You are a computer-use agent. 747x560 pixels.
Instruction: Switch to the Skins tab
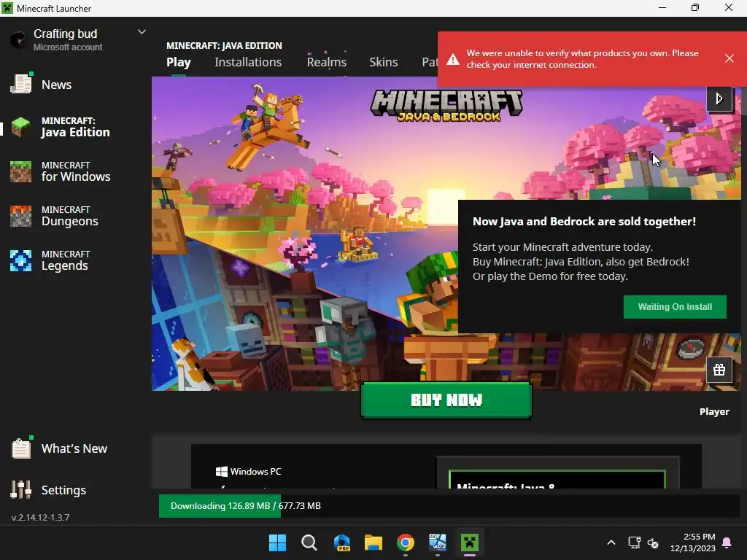point(383,63)
